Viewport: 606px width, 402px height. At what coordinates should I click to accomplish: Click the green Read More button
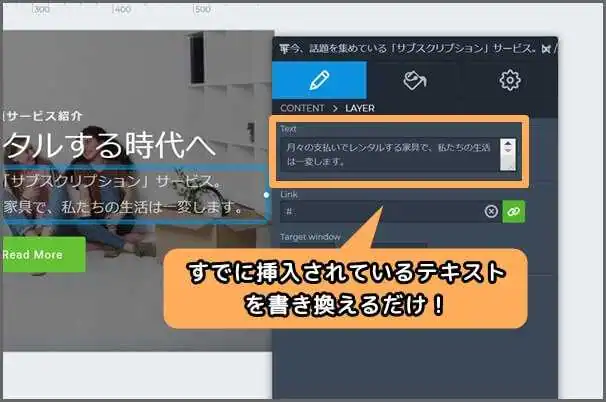43,254
